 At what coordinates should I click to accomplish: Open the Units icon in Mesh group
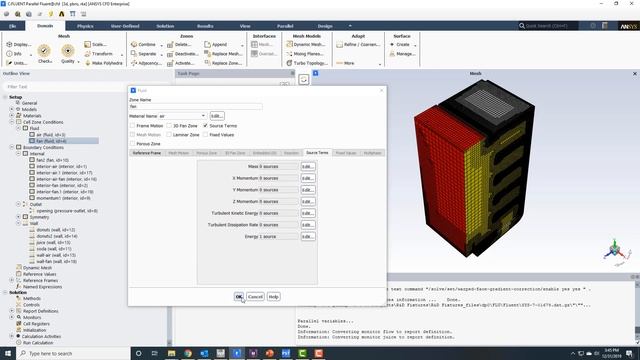pyautogui.click(x=9, y=63)
